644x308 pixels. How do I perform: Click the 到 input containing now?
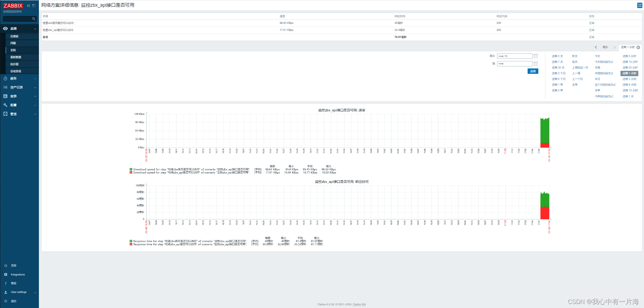[x=515, y=64]
